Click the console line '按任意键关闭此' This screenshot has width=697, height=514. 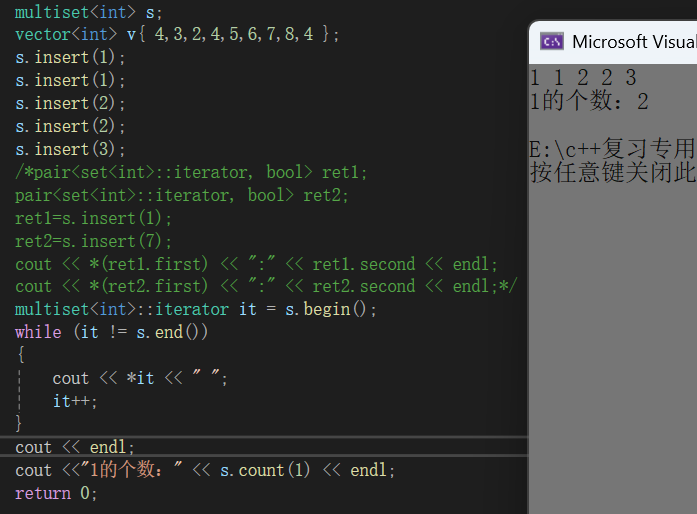tap(613, 173)
